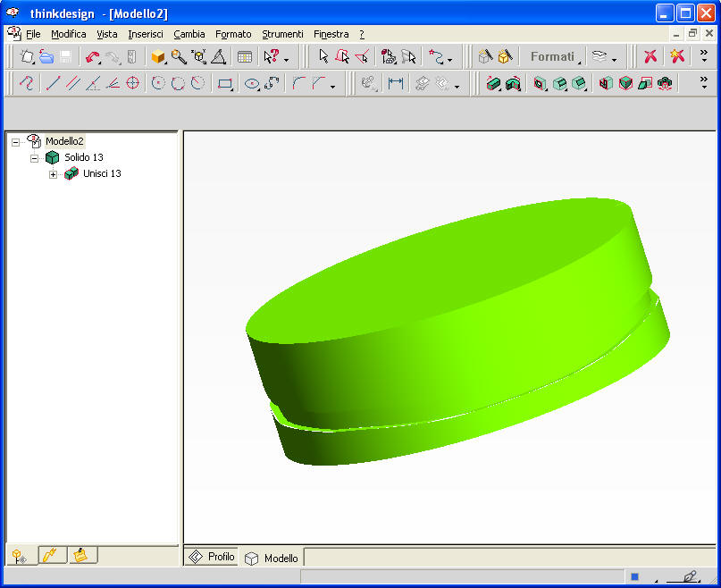Select the Zoom magnifier tool
This screenshot has width=721, height=588.
[179, 56]
